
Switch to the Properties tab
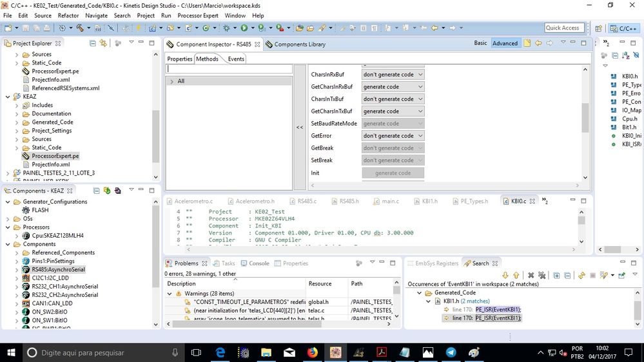pos(180,59)
